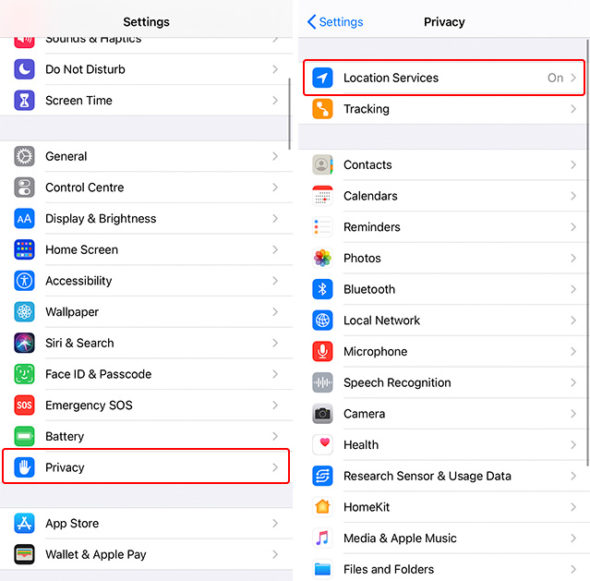Tap the Do Not Disturb moon icon
This screenshot has width=590, height=581.
(x=24, y=69)
